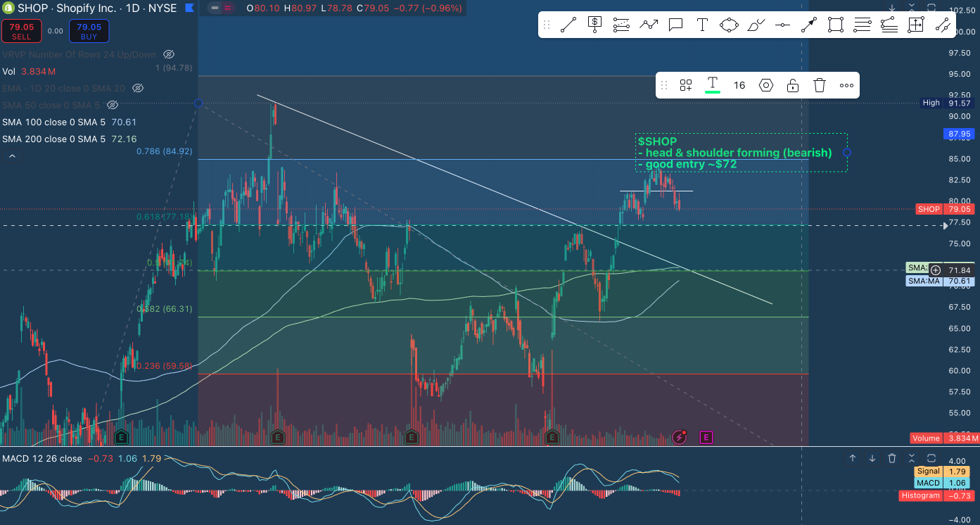Open drawing templates for the selected text
The image size is (980, 525).
pyautogui.click(x=686, y=85)
